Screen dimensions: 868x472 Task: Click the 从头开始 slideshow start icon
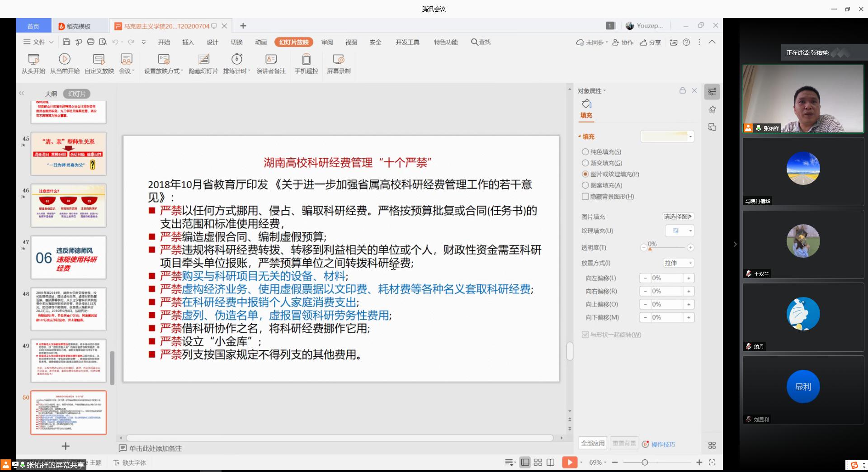pos(33,59)
